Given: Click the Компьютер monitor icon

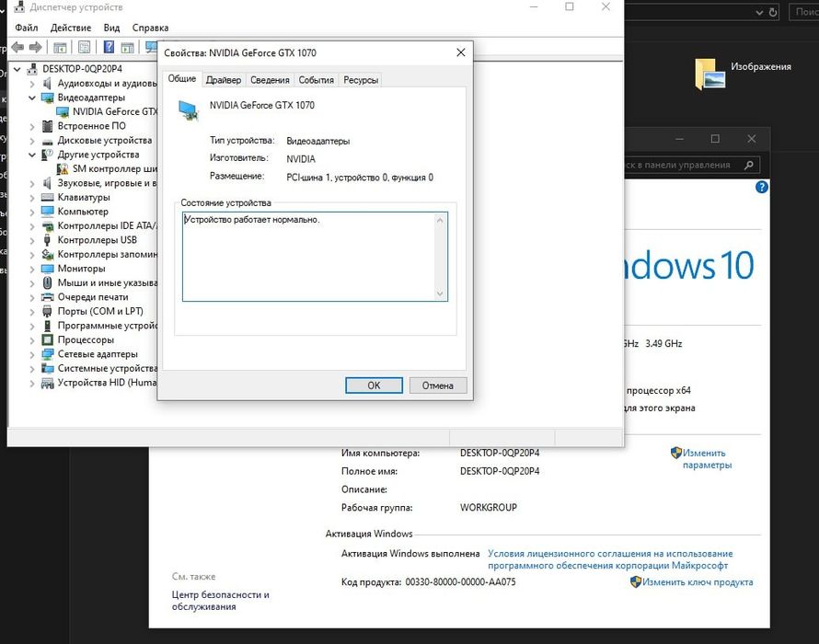Looking at the screenshot, I should 48,212.
